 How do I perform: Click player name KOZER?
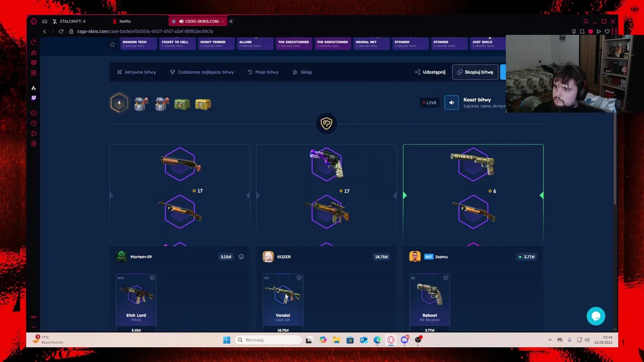point(284,257)
